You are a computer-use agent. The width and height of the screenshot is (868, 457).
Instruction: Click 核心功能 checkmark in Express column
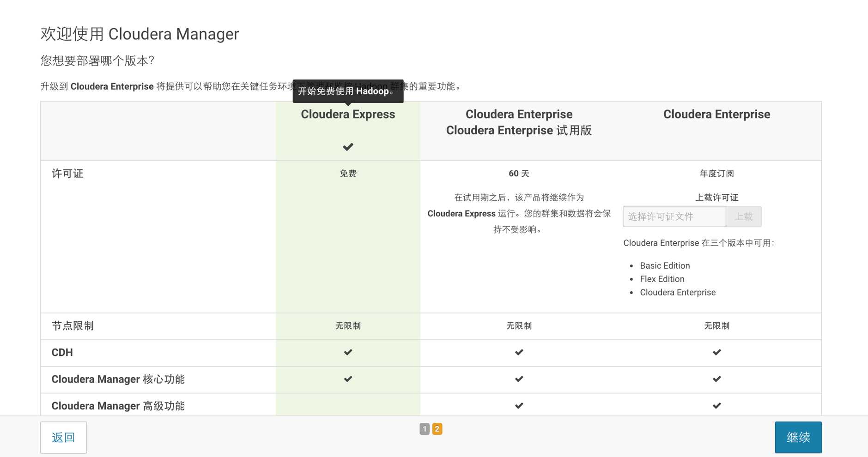[x=348, y=379]
